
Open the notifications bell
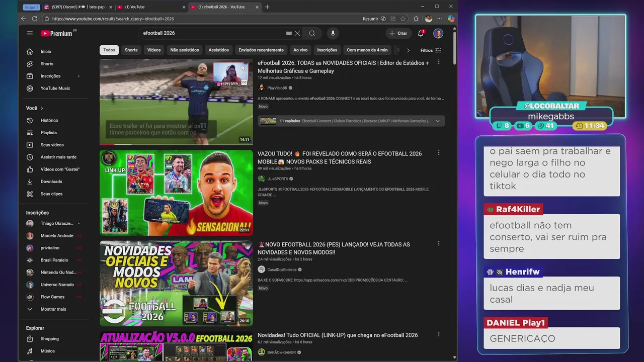tap(421, 33)
